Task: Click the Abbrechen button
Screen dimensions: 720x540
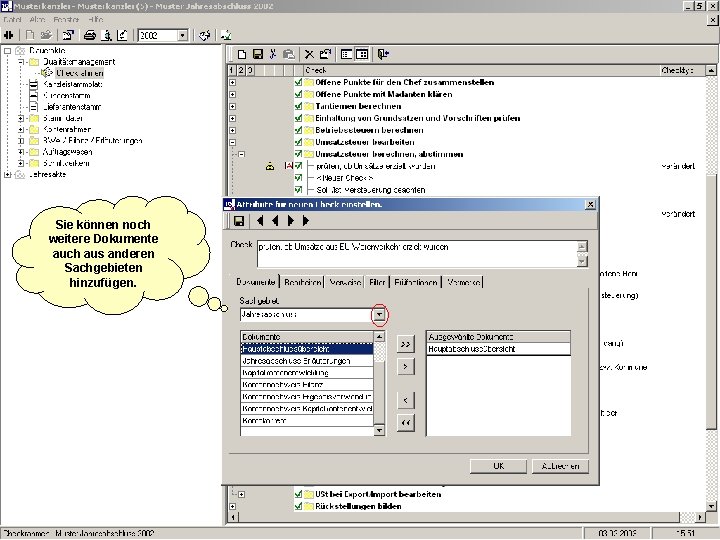Action: (x=560, y=466)
